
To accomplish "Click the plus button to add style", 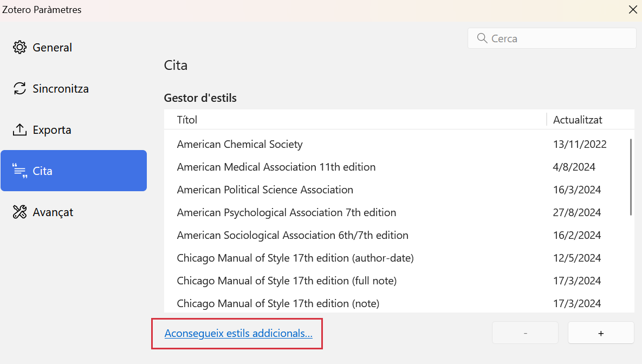I will coord(601,333).
